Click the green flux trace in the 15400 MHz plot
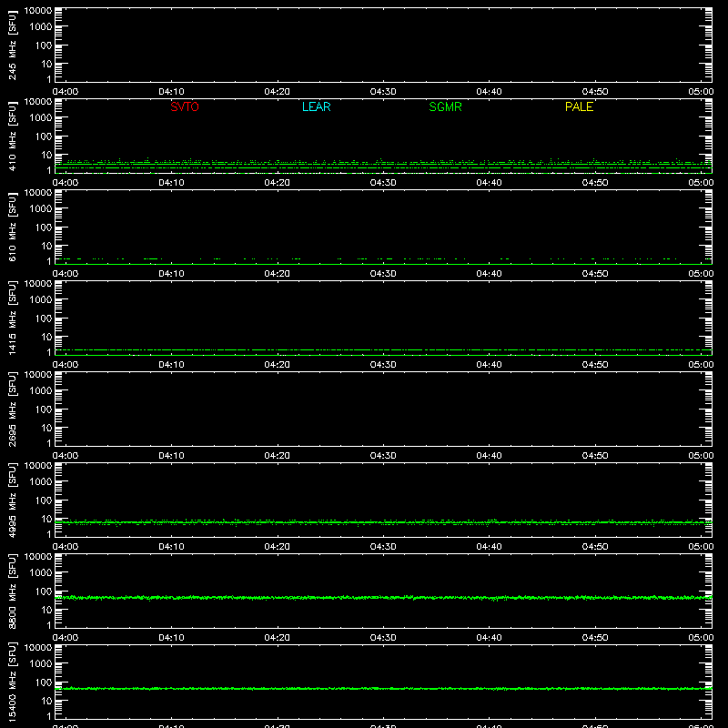This screenshot has width=728, height=728. click(x=383, y=689)
